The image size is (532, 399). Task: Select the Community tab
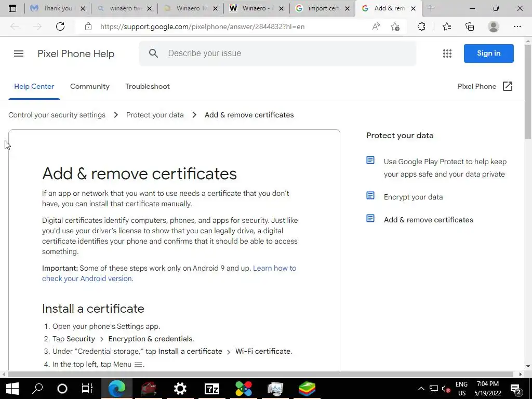point(89,87)
